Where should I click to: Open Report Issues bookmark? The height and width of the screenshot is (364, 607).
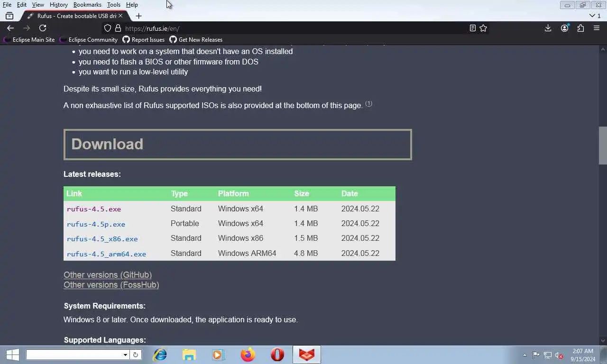[x=143, y=40]
